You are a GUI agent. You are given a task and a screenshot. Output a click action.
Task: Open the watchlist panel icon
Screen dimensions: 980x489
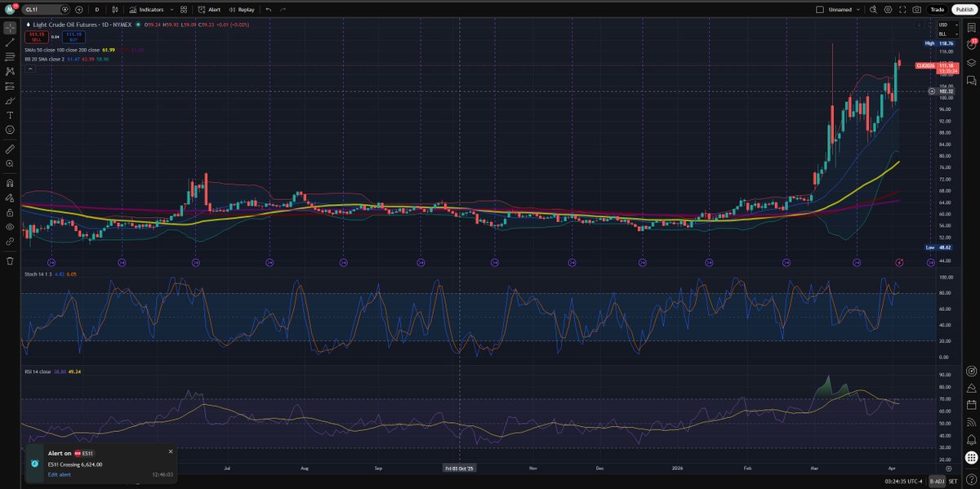pyautogui.click(x=971, y=28)
